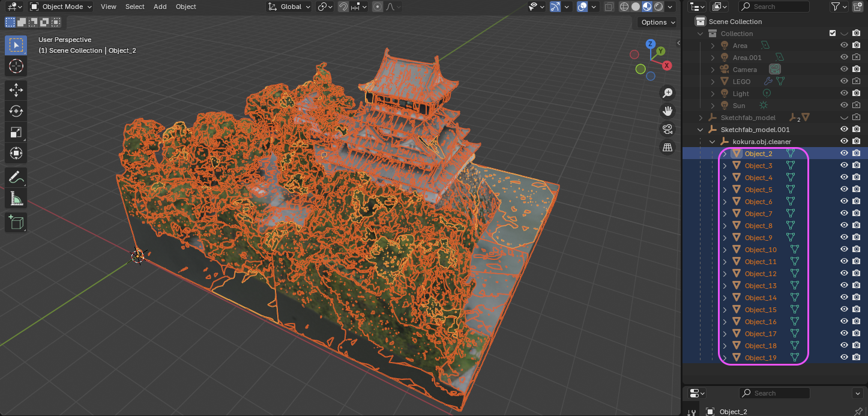The image size is (868, 416).
Task: Select the Move tool
Action: pos(16,90)
